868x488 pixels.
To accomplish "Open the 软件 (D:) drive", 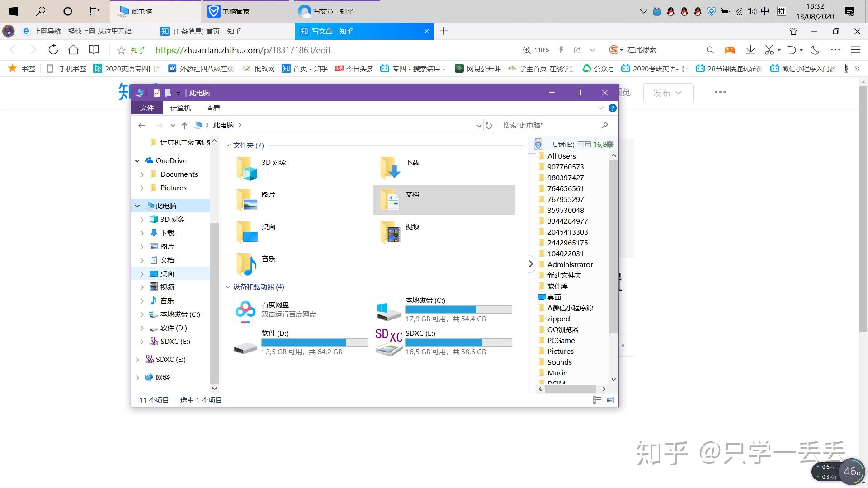I will [301, 343].
